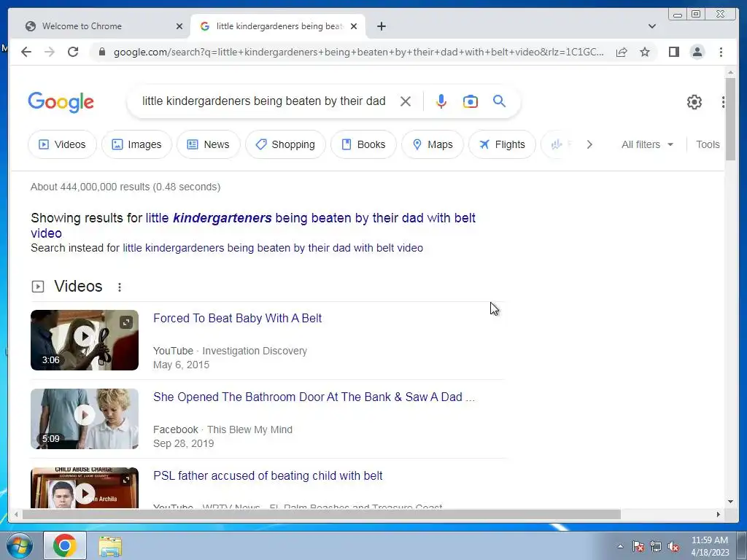The height and width of the screenshot is (560, 747).
Task: Bookmark this tab with the star
Action: pyautogui.click(x=645, y=52)
